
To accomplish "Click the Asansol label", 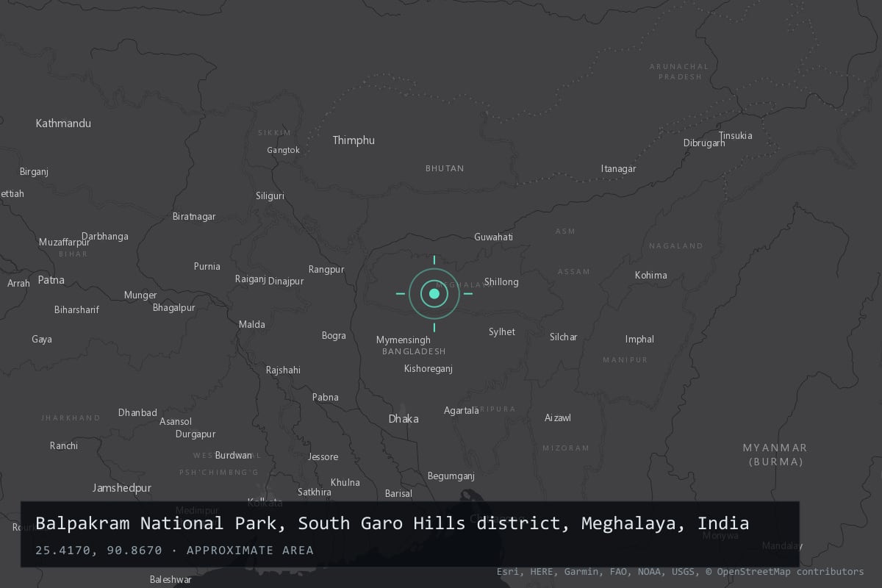I will [x=176, y=422].
